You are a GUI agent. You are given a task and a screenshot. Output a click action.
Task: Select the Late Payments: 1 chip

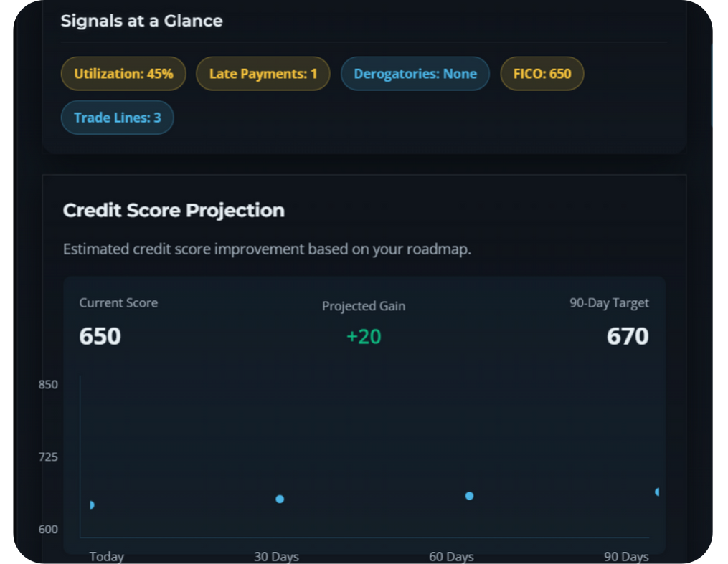(x=263, y=74)
